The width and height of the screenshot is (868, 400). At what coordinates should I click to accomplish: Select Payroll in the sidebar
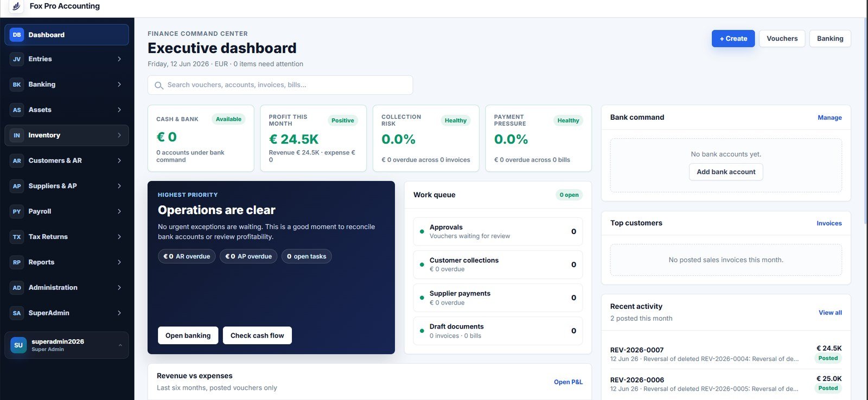tap(67, 211)
